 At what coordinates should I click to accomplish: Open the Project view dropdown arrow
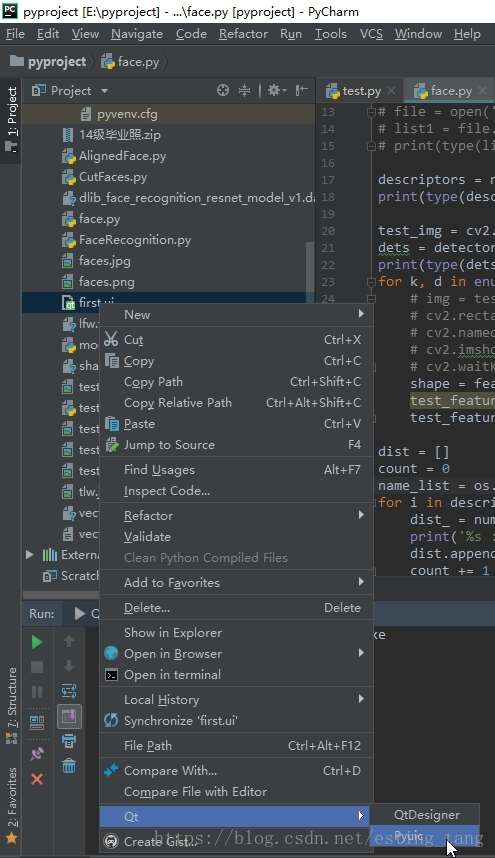pos(104,91)
